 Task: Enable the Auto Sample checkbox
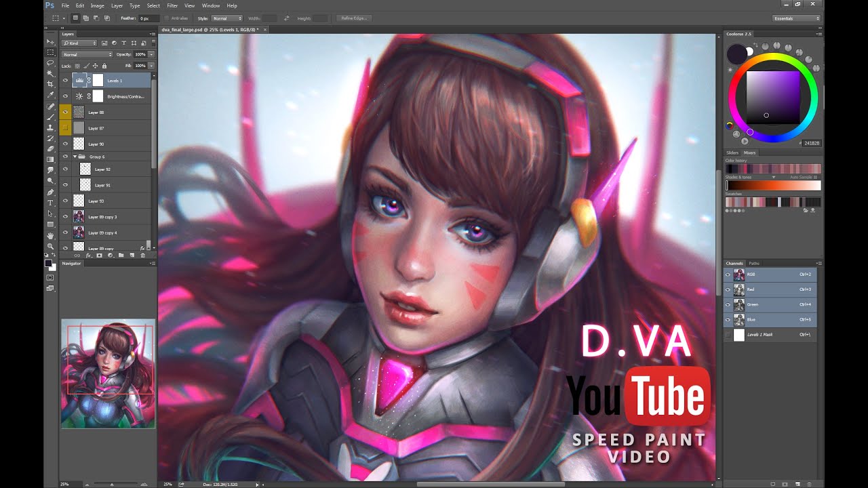815,177
